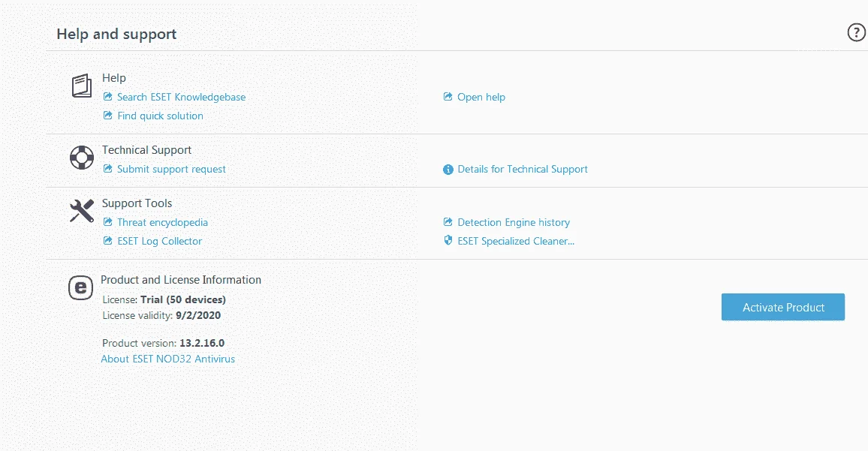This screenshot has width=868, height=451.
Task: Open About ESET NOD32 Antivirus link
Action: [x=167, y=359]
